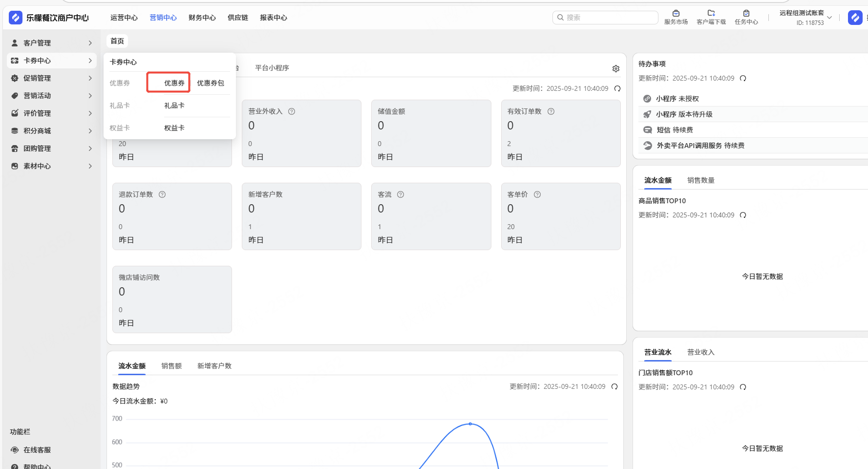Open the 客户端下载 icon
The width and height of the screenshot is (868, 469).
click(711, 13)
